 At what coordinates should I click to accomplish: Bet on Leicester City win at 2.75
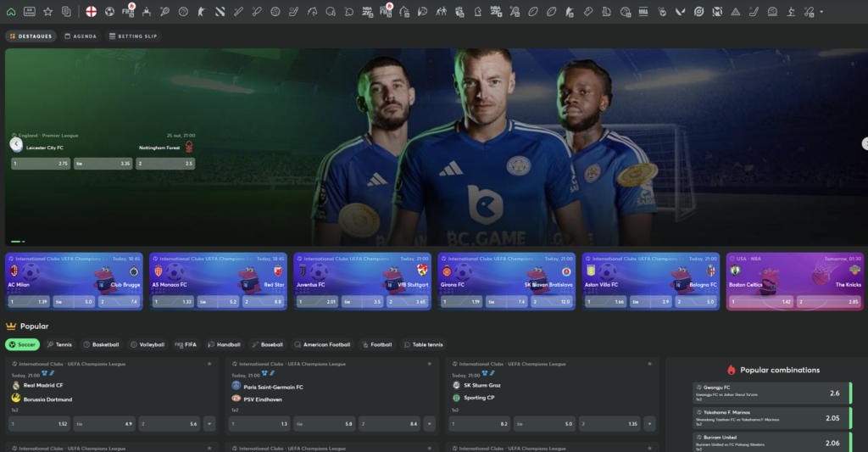[41, 164]
